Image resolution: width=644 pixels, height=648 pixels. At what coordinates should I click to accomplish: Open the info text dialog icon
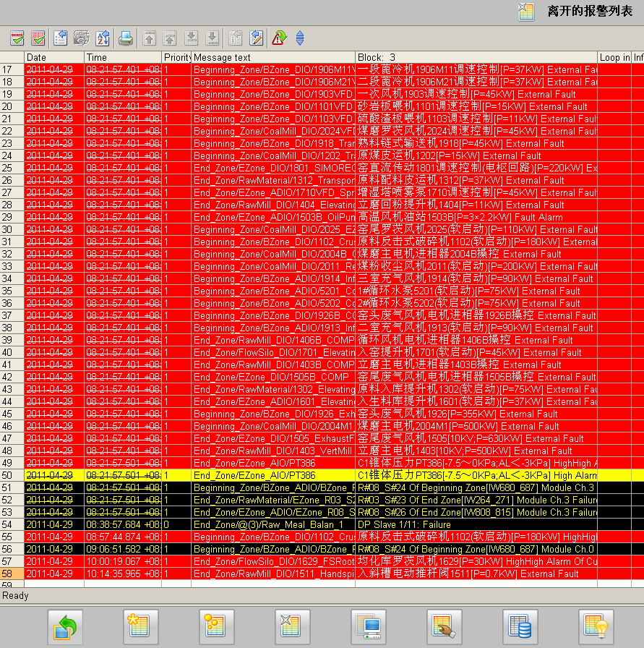click(x=236, y=38)
